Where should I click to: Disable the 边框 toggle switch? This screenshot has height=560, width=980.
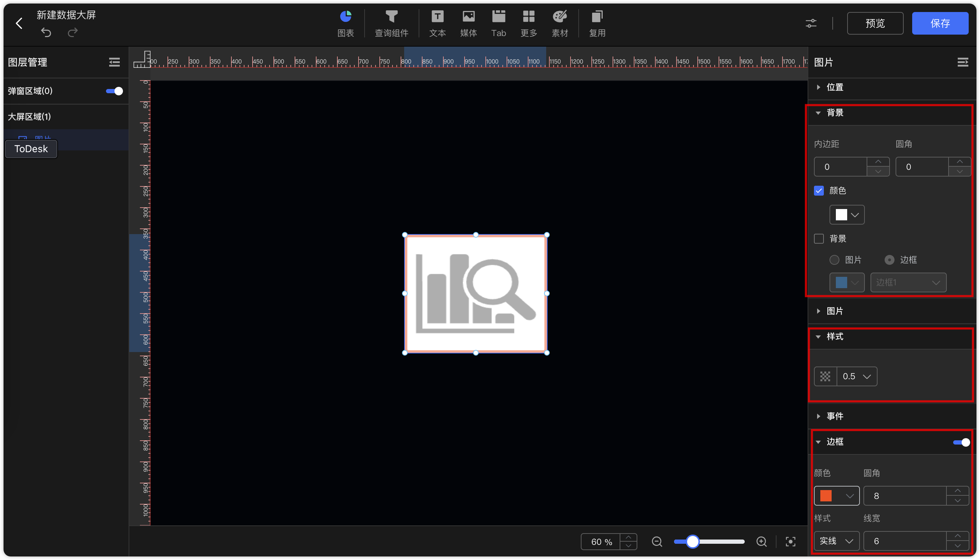(x=961, y=442)
